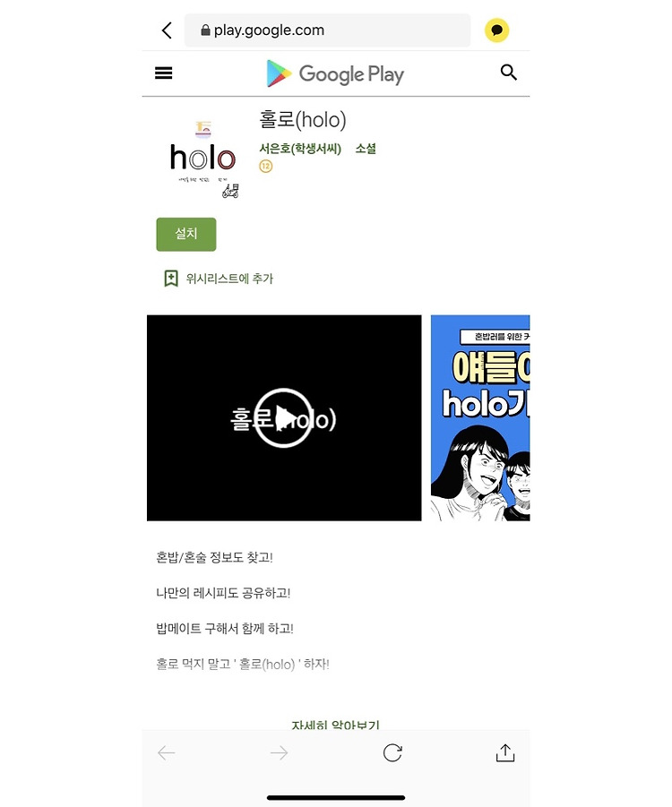Go back using the top-left chevron
This screenshot has width=672, height=807.
(x=167, y=30)
